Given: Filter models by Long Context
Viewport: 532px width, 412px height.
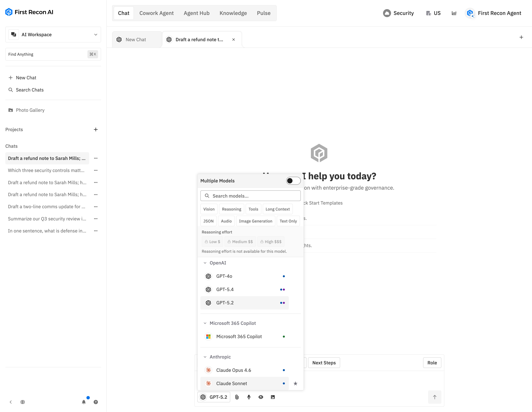Looking at the screenshot, I should tap(277, 209).
